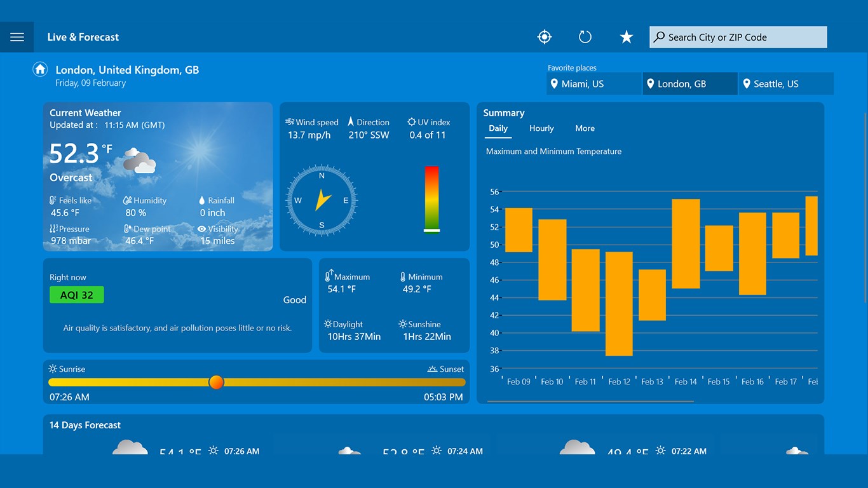
Task: Expand the 14 Days Forecast section
Action: pyautogui.click(x=85, y=425)
